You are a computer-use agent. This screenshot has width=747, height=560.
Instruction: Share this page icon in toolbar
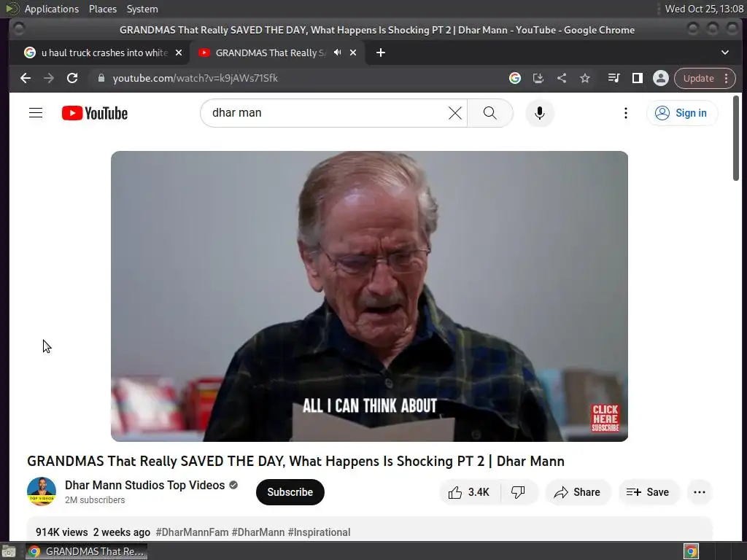coord(562,78)
